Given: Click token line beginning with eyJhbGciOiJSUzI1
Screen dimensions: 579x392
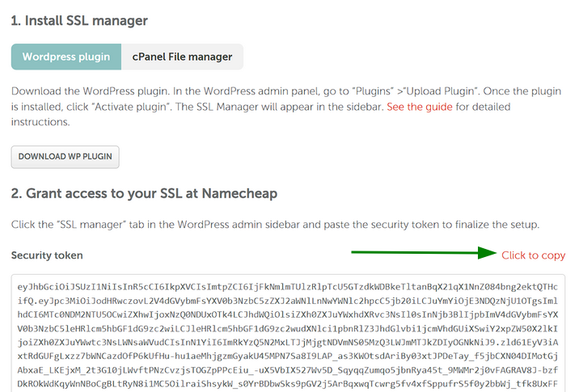Looking at the screenshot, I should 288,287.
